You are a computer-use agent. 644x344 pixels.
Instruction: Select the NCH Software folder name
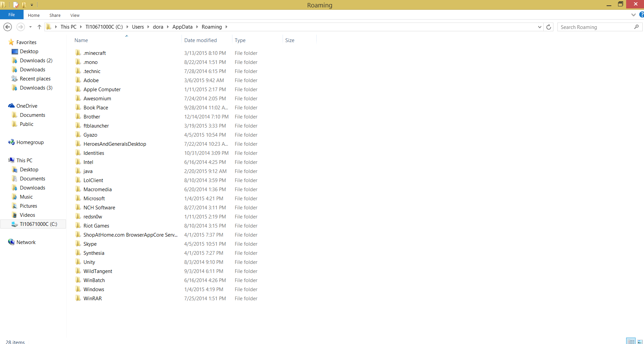click(99, 208)
